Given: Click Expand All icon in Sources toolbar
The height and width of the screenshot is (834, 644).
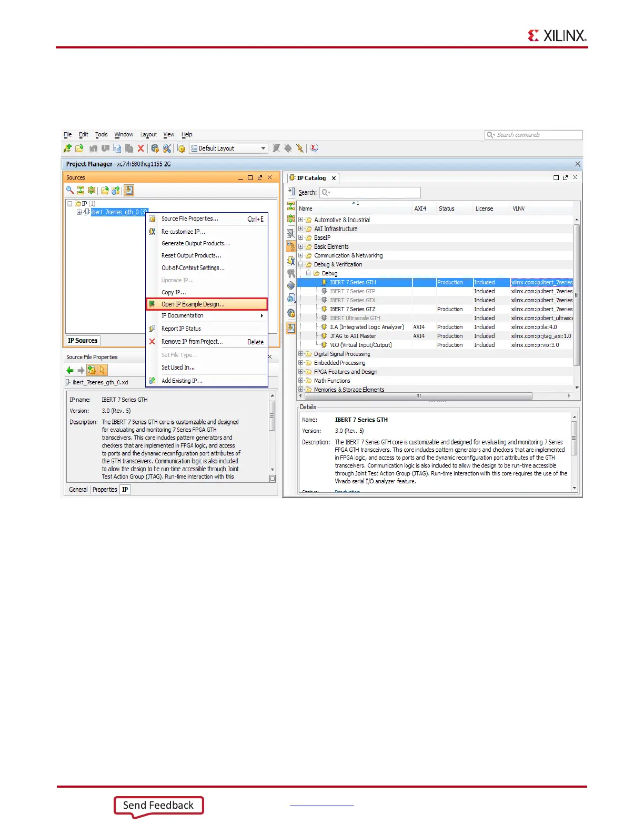Looking at the screenshot, I should point(92,190).
